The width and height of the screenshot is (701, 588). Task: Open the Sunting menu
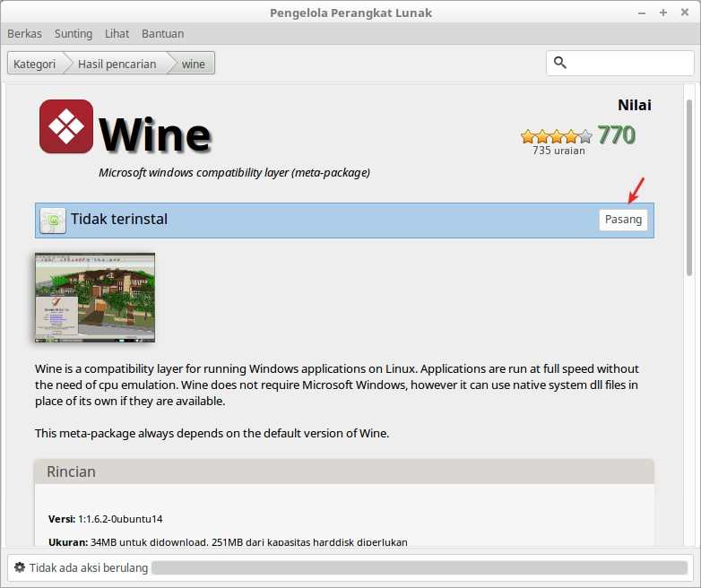click(74, 33)
